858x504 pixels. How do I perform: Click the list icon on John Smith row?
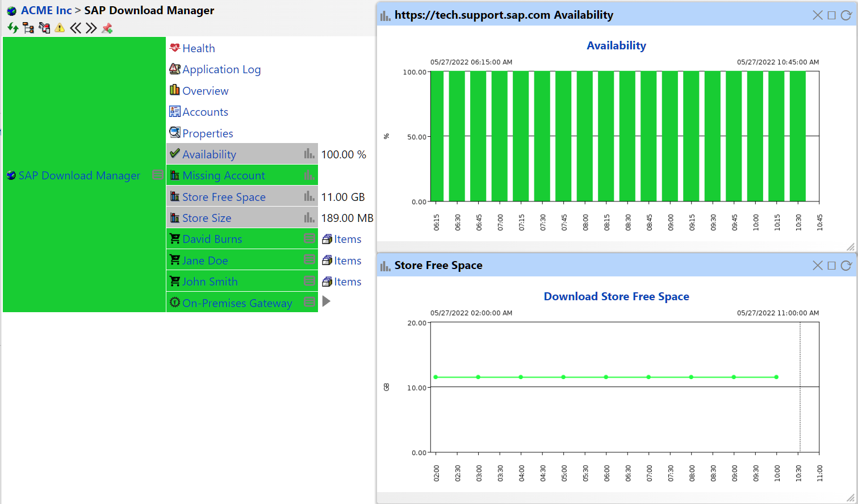click(309, 282)
